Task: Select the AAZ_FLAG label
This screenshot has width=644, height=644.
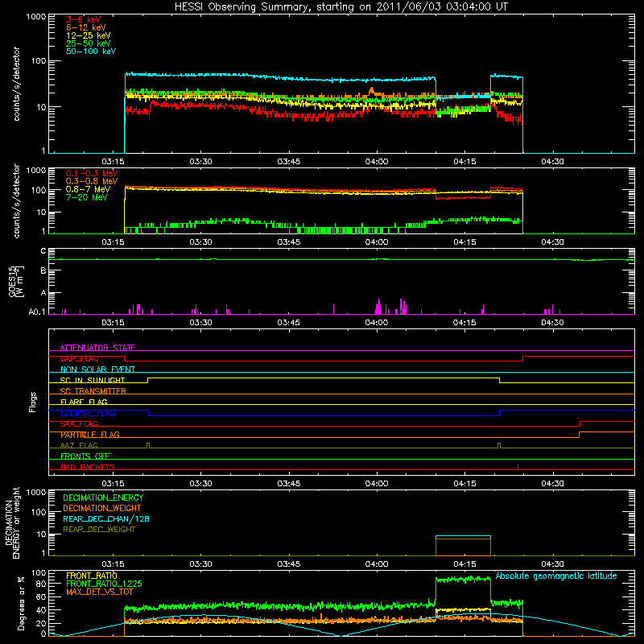Action: (79, 445)
